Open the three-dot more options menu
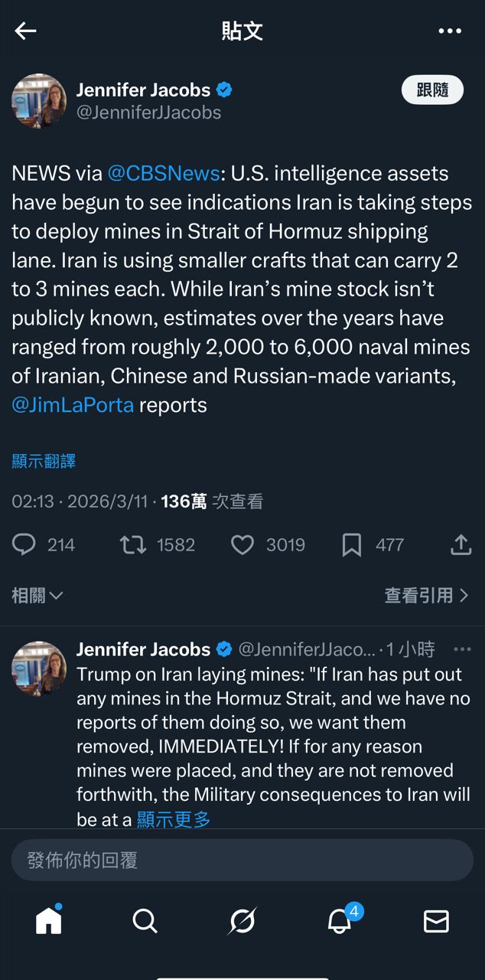Viewport: 485px width, 980px height. pos(450,31)
